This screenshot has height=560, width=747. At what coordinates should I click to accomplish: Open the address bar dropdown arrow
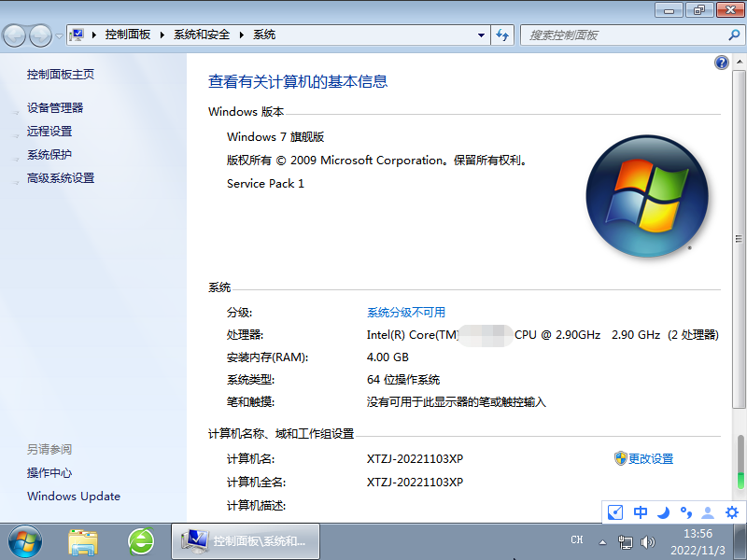click(480, 35)
